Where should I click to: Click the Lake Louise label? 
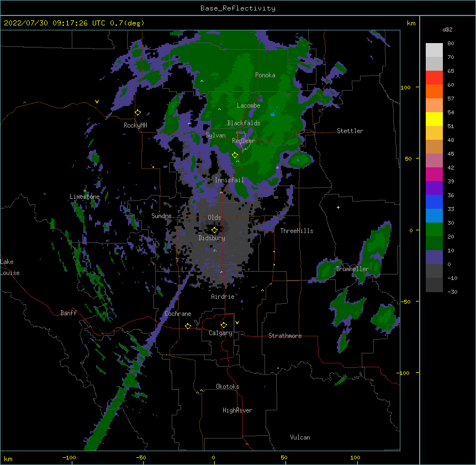(x=9, y=267)
